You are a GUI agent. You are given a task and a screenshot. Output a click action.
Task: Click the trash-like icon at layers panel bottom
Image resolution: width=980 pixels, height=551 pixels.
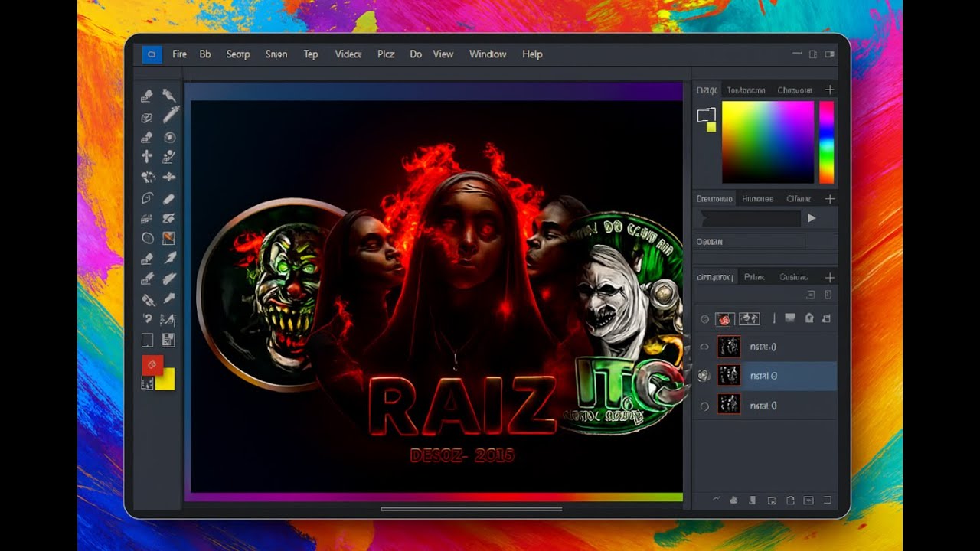coord(753,500)
